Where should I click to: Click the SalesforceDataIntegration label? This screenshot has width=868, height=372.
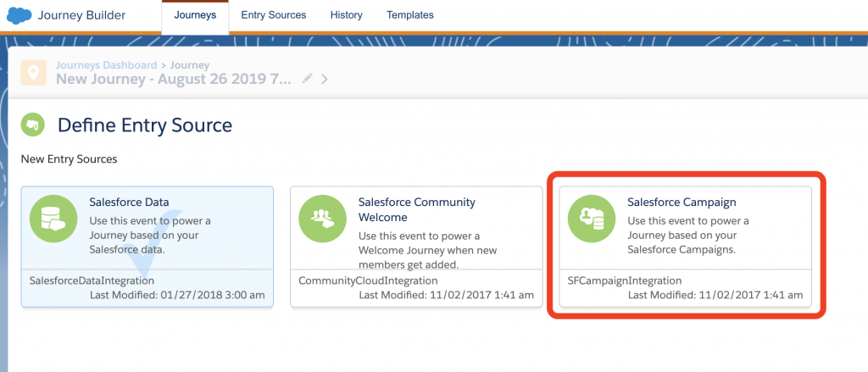pyautogui.click(x=92, y=280)
